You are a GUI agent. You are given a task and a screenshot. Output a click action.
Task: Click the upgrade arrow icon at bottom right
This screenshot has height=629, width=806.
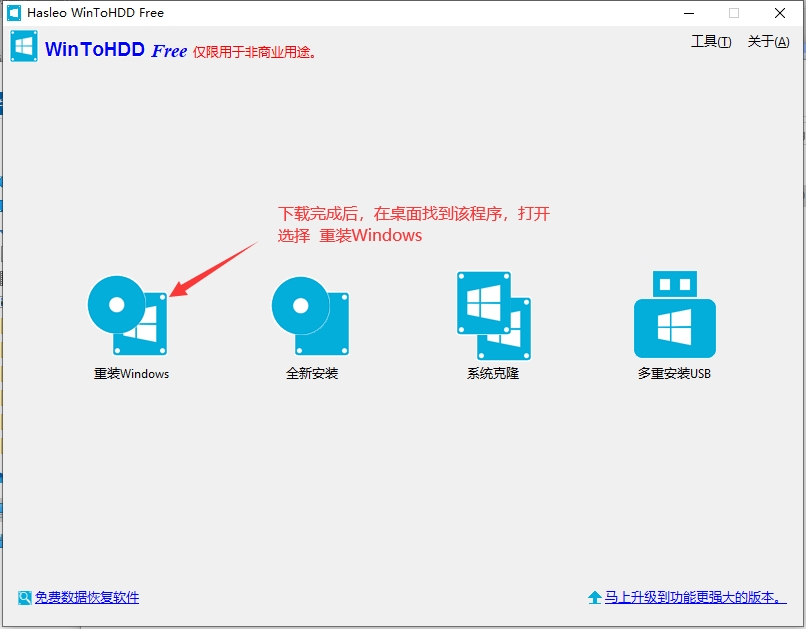tap(594, 597)
